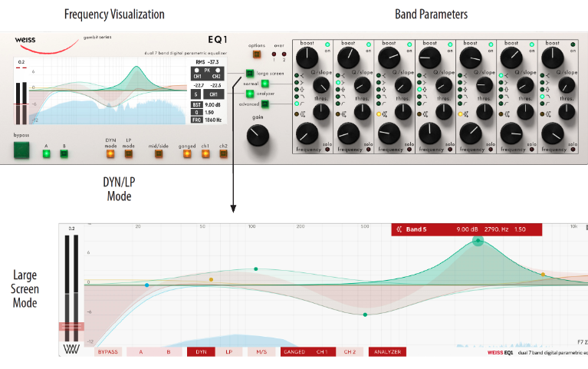Click band 2 Q/slope knob
The image size is (588, 369).
(x=362, y=86)
